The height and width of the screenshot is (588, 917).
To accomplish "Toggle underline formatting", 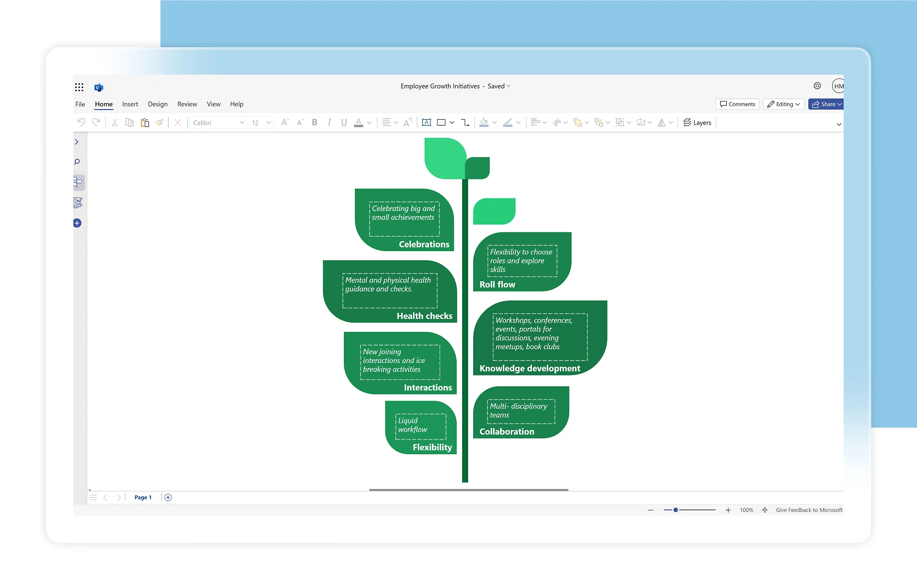I will (344, 122).
